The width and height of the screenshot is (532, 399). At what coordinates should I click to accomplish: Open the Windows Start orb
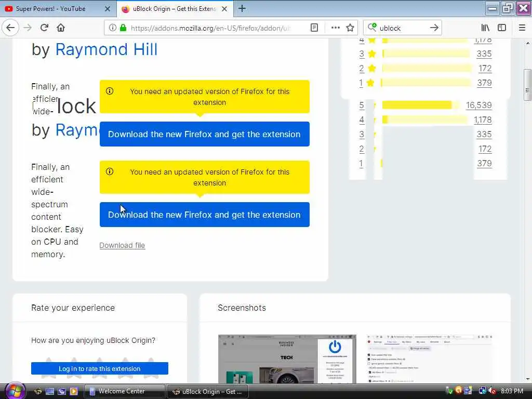point(15,391)
